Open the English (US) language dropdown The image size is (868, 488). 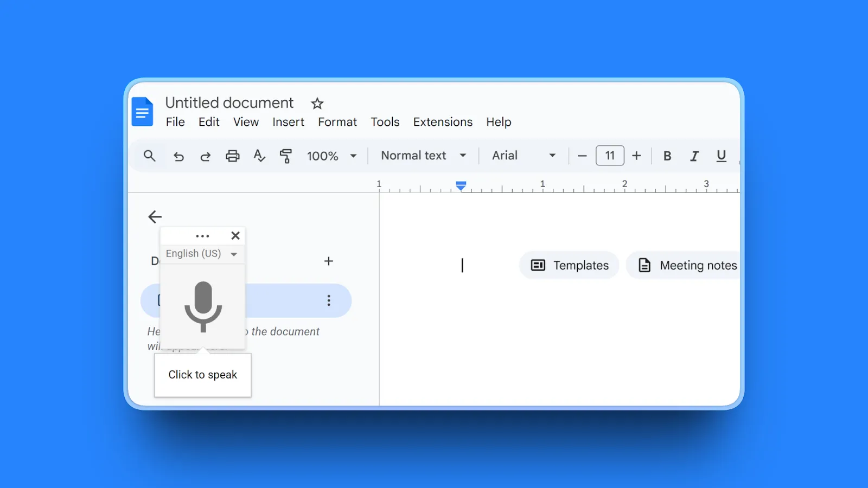point(201,253)
